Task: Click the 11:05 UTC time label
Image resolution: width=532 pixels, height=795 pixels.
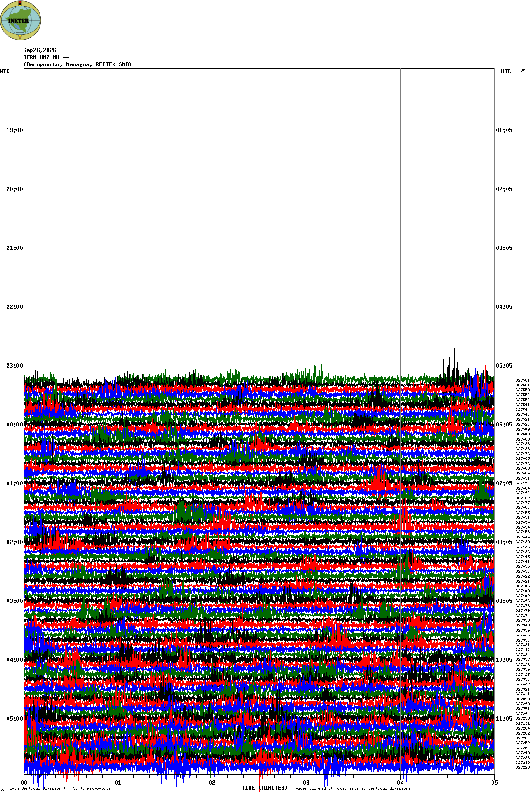Action: [x=504, y=719]
